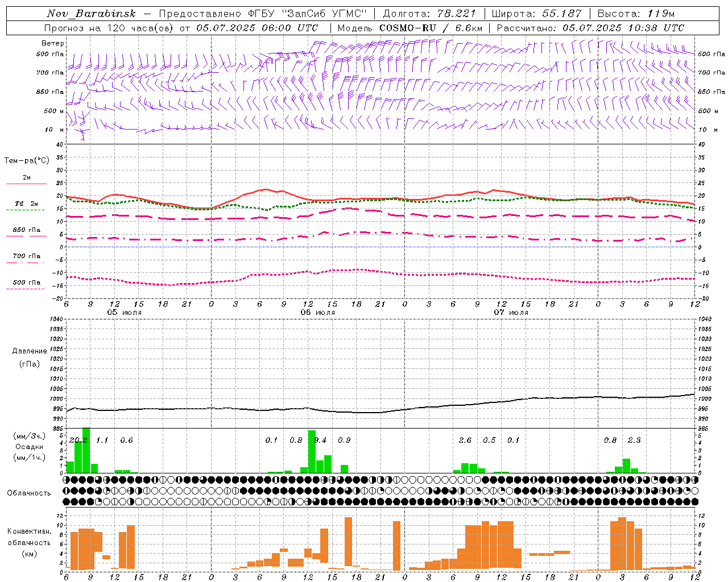The height and width of the screenshot is (582, 728).
Task: Click the Долгота: 78.221 header field
Action: [x=429, y=14]
